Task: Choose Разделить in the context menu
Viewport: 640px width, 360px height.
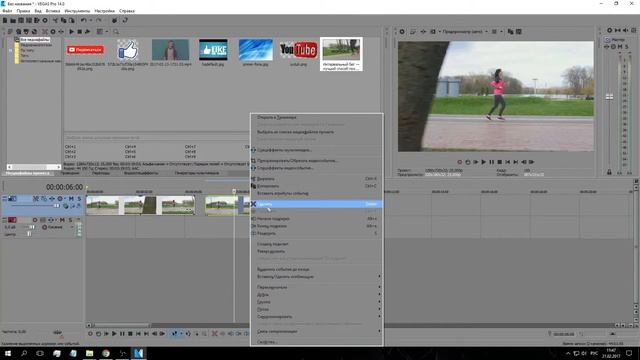Action: tap(317, 233)
